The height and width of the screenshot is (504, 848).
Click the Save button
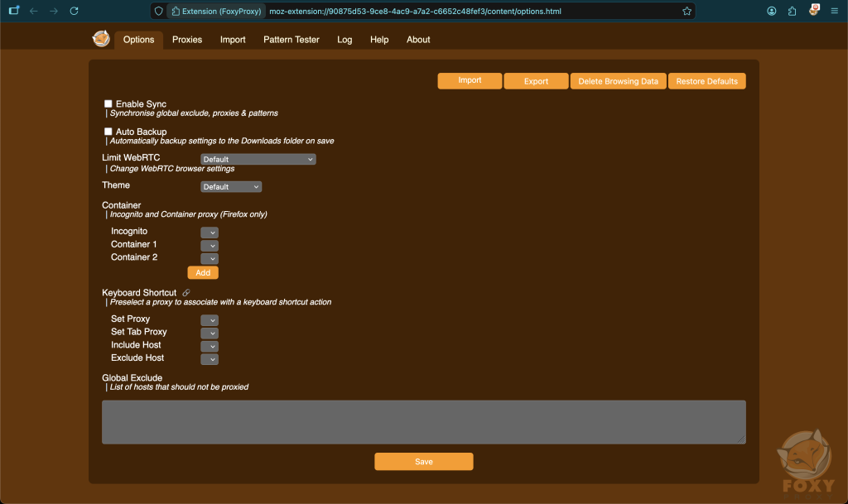[x=423, y=462]
